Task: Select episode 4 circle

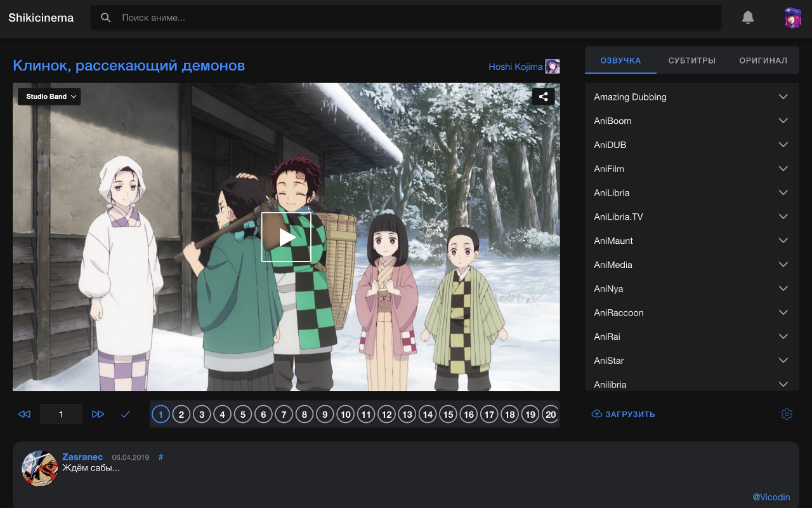Action: coord(222,415)
